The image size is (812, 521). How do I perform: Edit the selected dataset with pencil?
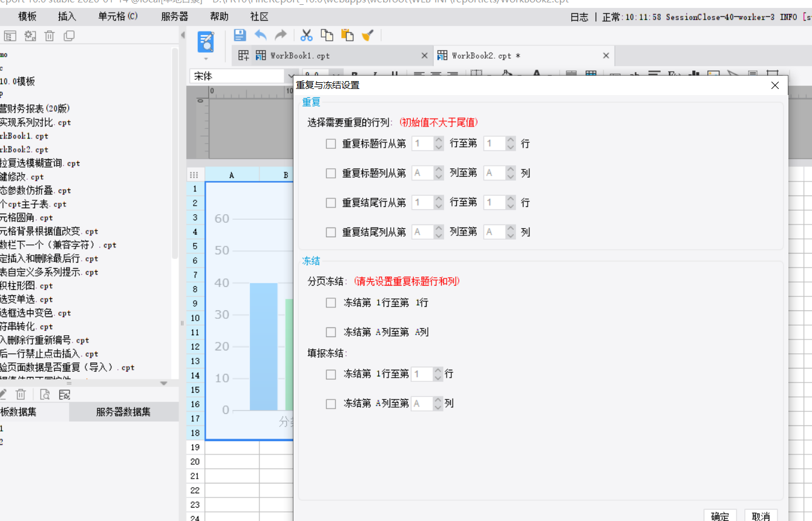click(x=2, y=395)
